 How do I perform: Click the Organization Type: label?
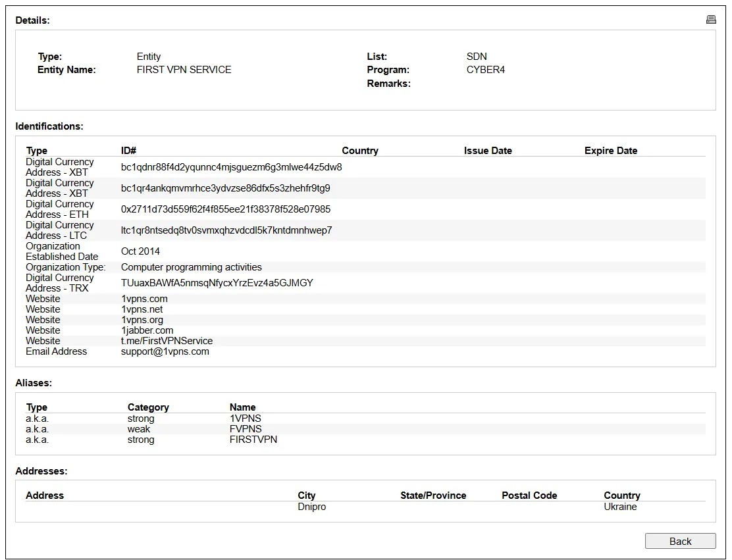tap(65, 267)
